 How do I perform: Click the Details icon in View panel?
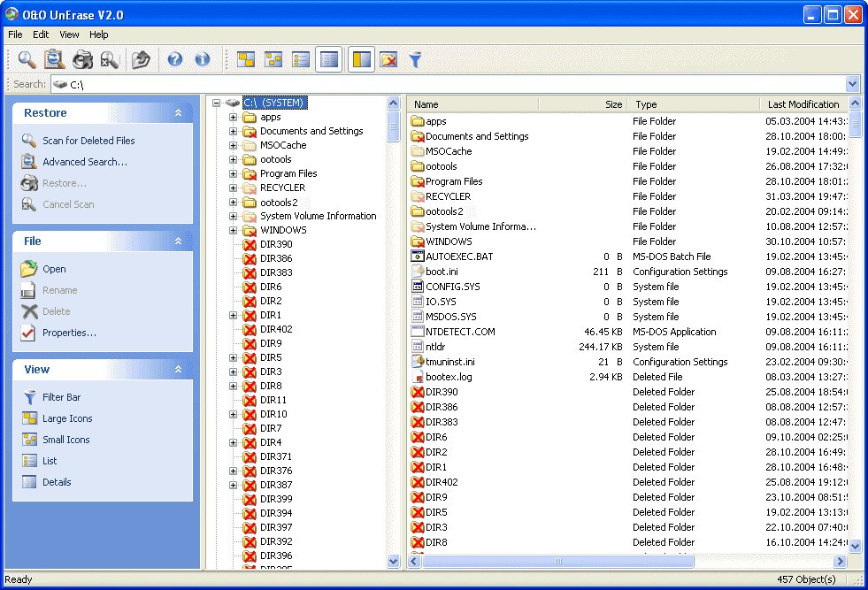point(29,482)
